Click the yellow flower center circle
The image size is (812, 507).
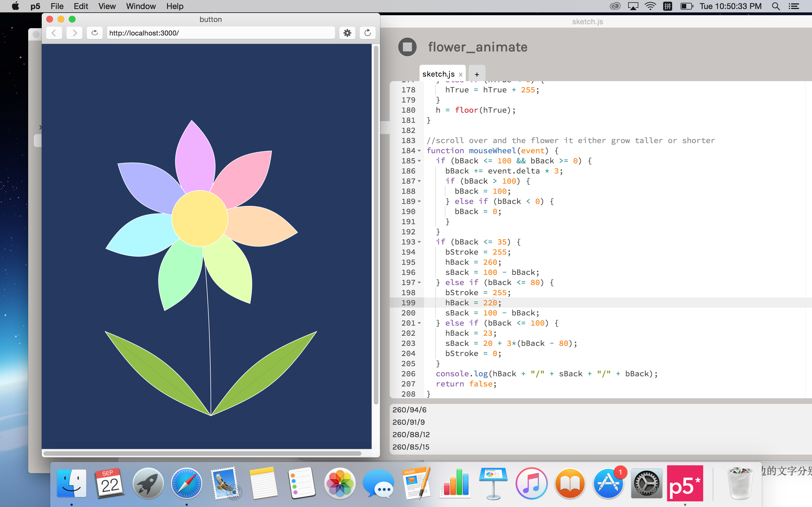[200, 219]
